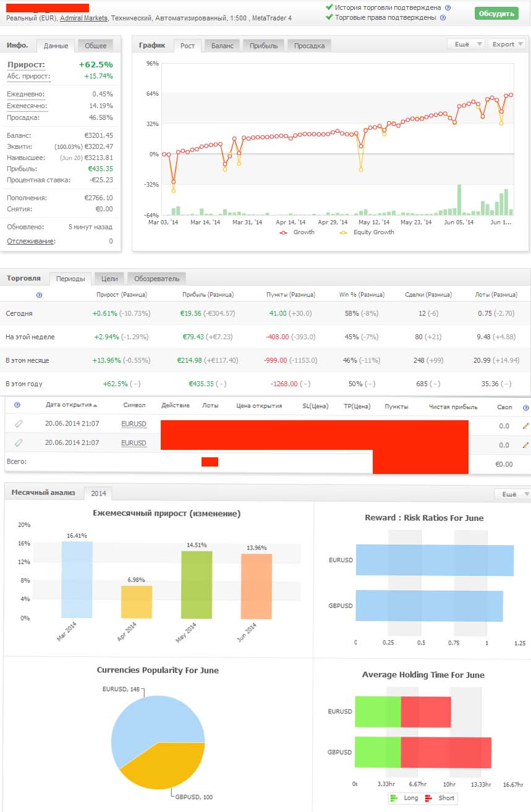Open the Admiral Markets broker link
531x812 pixels.
point(83,19)
